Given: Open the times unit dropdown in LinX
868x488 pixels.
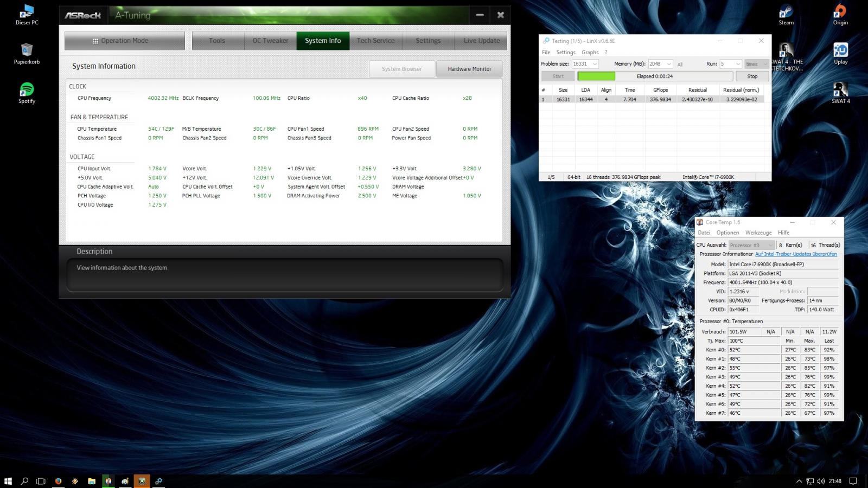Looking at the screenshot, I should [x=756, y=64].
